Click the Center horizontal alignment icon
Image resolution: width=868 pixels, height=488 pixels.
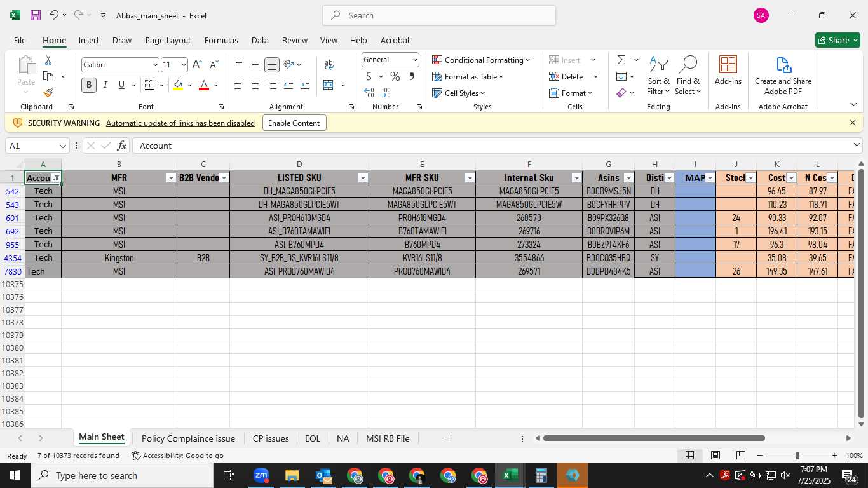tap(255, 85)
